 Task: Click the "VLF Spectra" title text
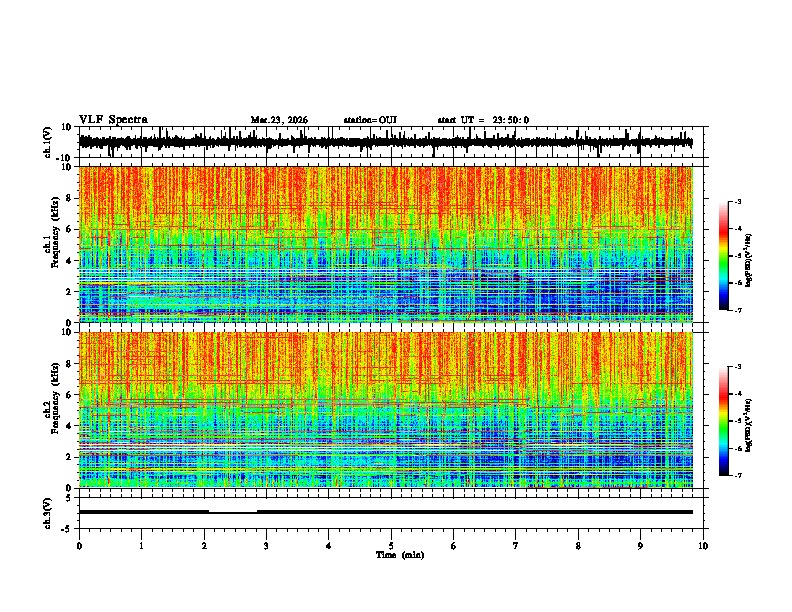pyautogui.click(x=113, y=120)
